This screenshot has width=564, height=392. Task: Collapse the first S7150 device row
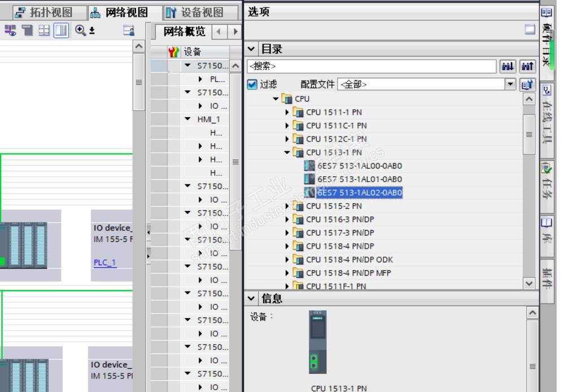tap(188, 65)
